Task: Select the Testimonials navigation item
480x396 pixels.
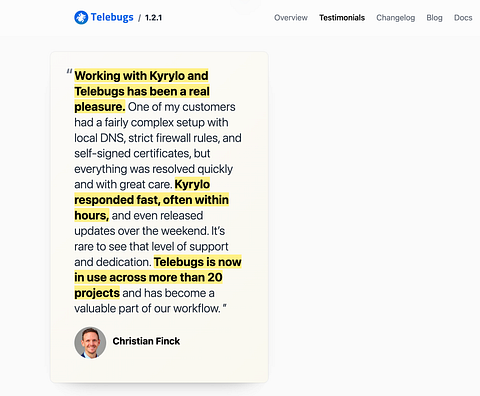Action: 342,18
